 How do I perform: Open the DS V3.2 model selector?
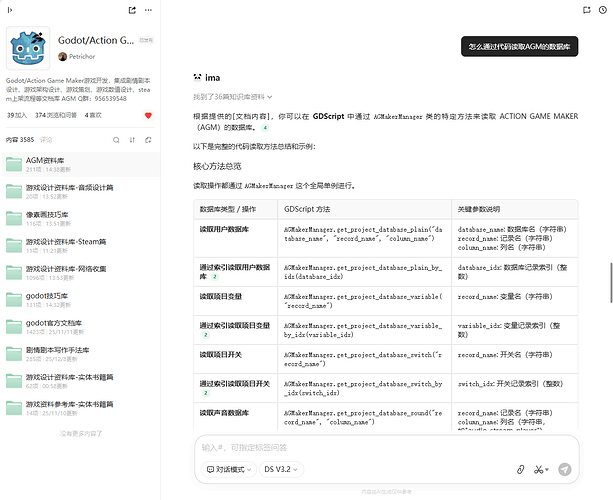coord(282,469)
